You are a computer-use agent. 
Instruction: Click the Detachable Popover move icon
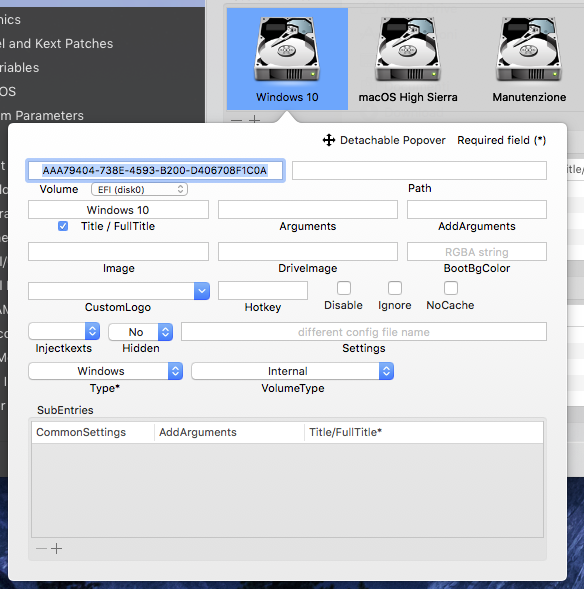click(329, 140)
